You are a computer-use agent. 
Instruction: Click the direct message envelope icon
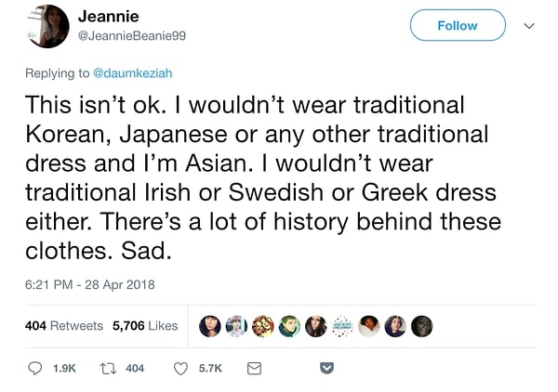click(253, 368)
